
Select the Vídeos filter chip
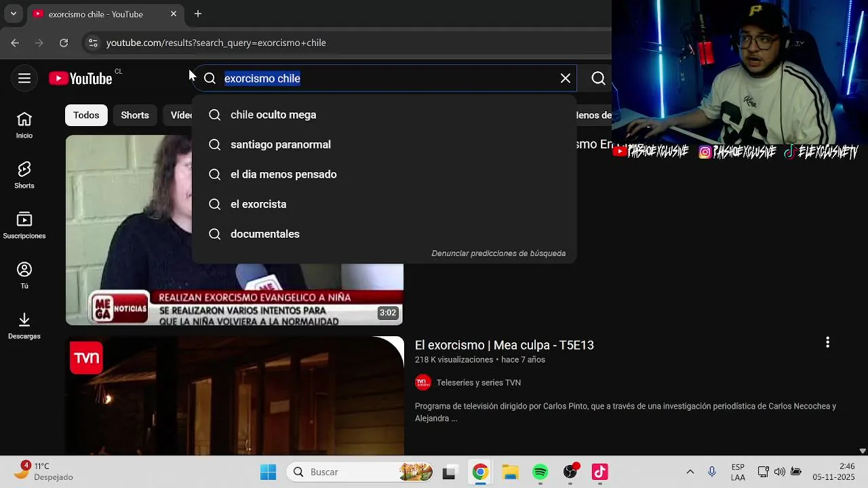[x=178, y=115]
